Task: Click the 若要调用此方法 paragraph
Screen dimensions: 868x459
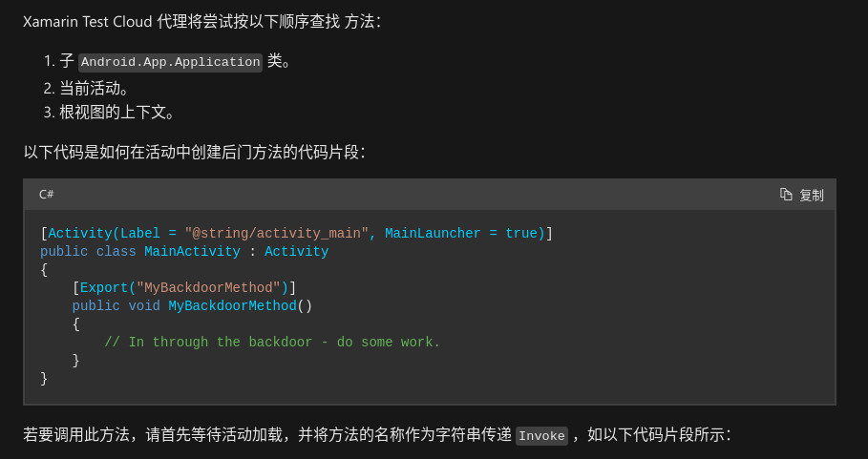Action: pos(377,435)
